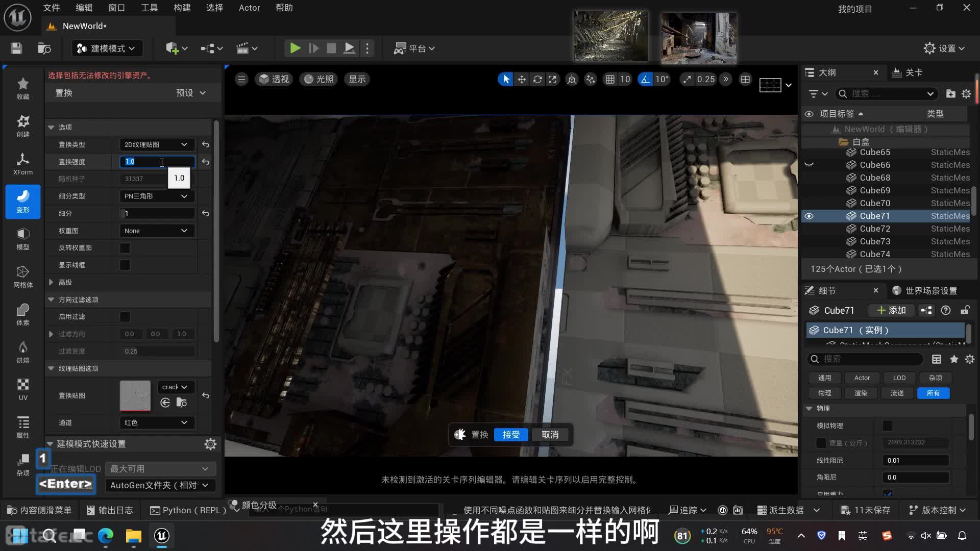Viewport: 980px width, 551px height.
Task: Switch to World Settings (世界场景设置) tab
Action: 924,290
